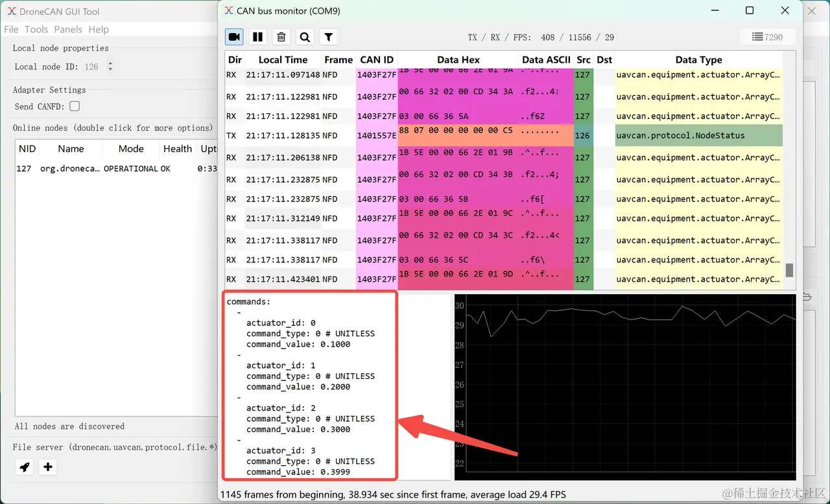
Task: Launch file server with rocket button
Action: pos(25,466)
